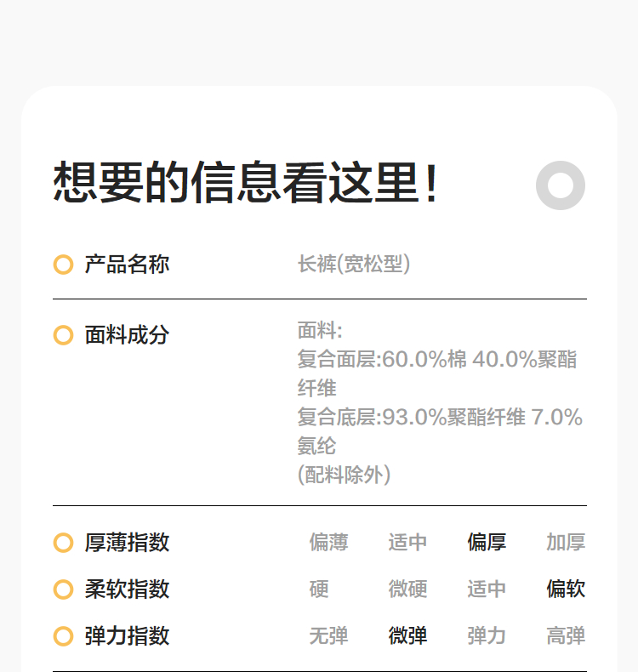Click the 想要的信息看这里 heading
Viewport: 638px width, 672px height.
246,183
